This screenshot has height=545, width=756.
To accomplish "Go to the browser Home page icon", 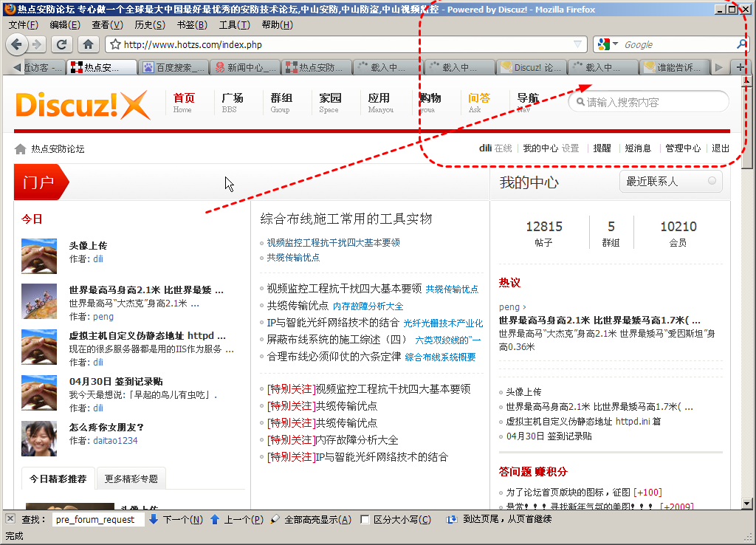I will (88, 44).
